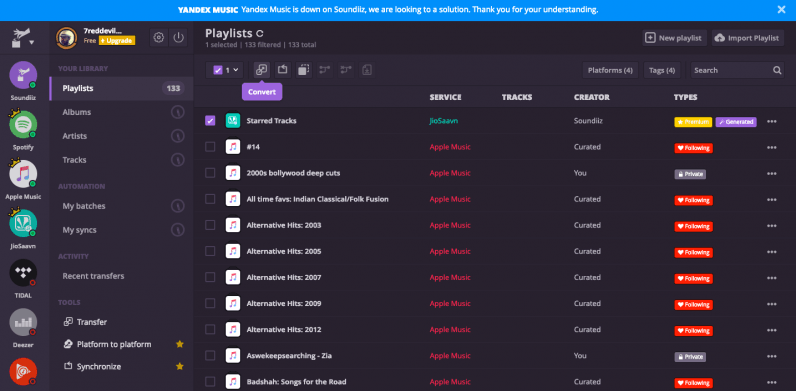
Task: Toggle the select-all checkbox in toolbar
Action: tap(218, 70)
